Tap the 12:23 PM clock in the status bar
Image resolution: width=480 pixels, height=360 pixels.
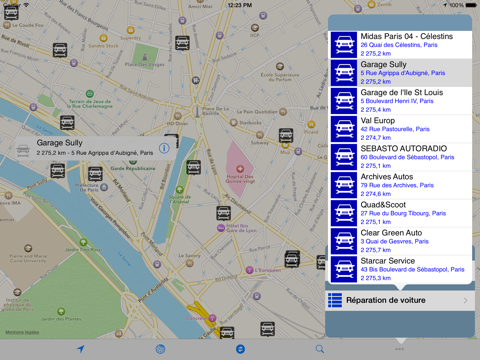pyautogui.click(x=240, y=5)
